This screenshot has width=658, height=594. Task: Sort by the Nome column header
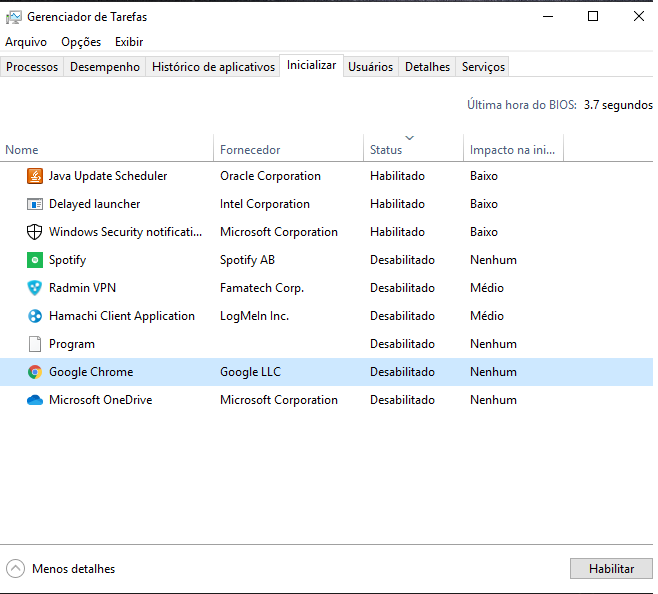(x=107, y=150)
